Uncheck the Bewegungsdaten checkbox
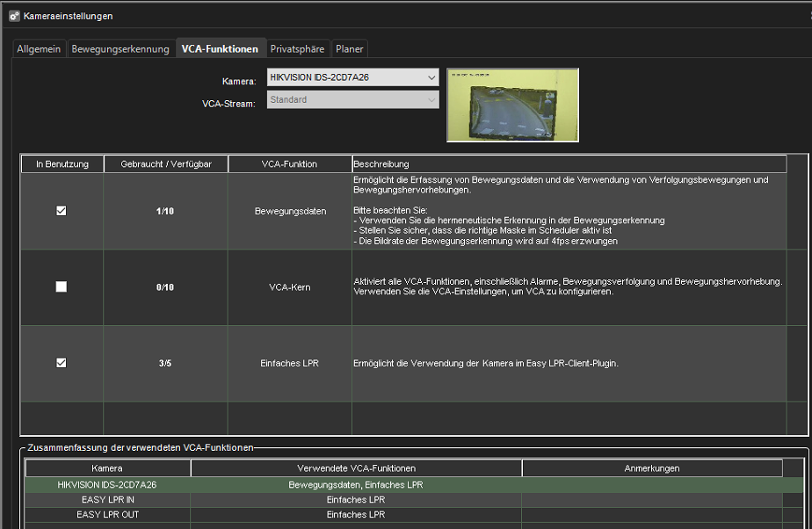 tap(62, 211)
